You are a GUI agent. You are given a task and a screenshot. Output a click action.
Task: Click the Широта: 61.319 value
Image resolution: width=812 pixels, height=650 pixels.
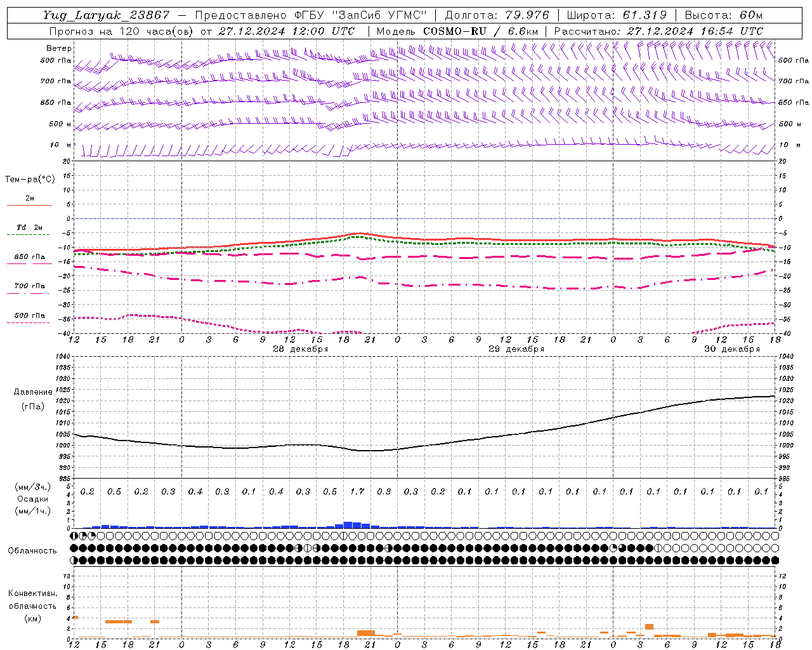point(617,15)
